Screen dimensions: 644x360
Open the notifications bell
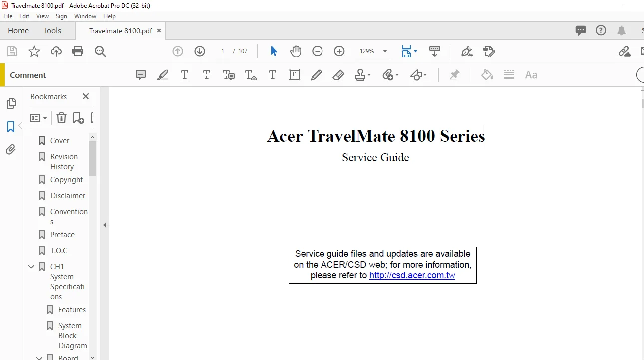click(622, 30)
